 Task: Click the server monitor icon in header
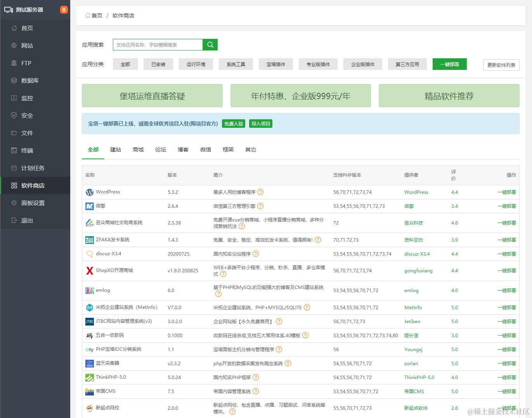point(9,10)
